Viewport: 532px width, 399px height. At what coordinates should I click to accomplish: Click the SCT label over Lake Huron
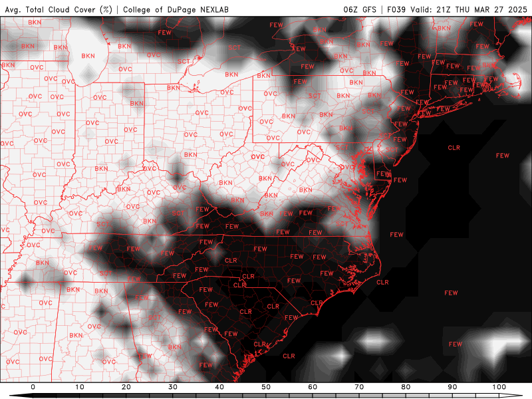click(x=234, y=48)
